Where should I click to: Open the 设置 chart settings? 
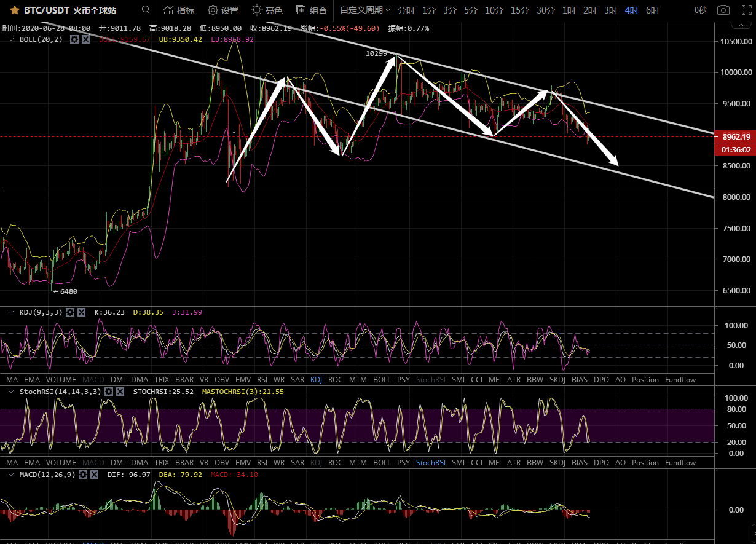point(223,10)
